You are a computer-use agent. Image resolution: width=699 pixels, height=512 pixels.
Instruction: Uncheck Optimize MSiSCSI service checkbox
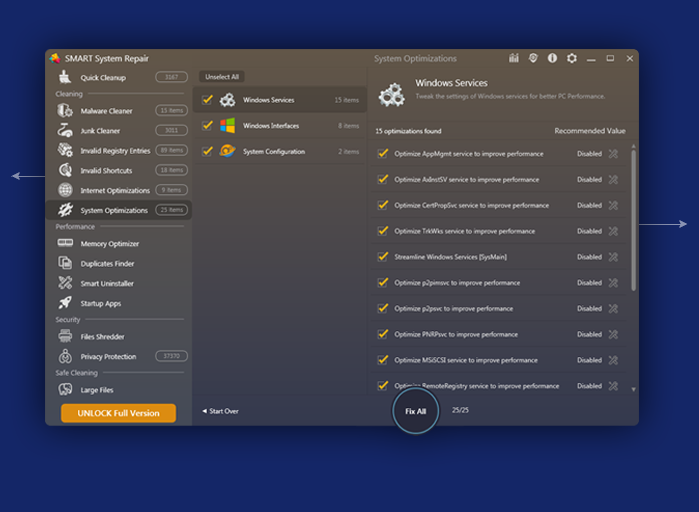[382, 360]
